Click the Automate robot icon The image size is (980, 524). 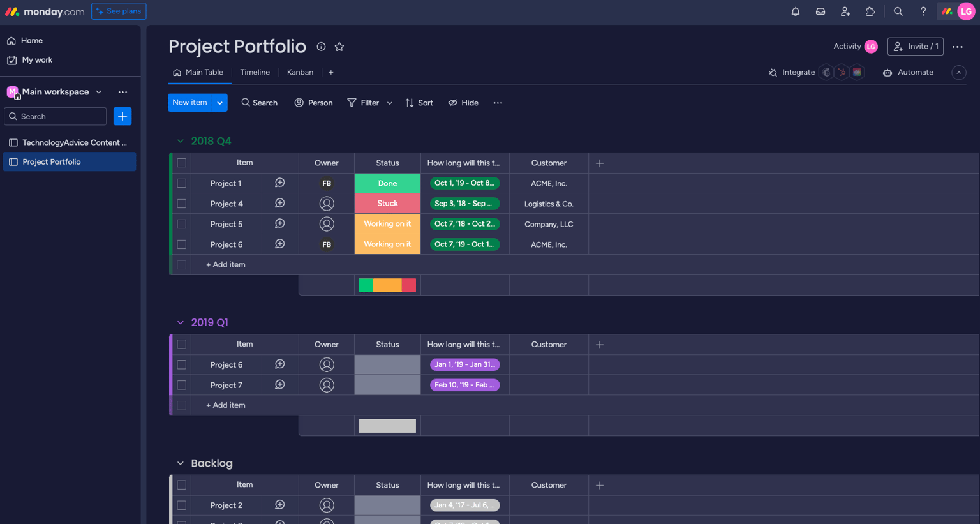(887, 72)
